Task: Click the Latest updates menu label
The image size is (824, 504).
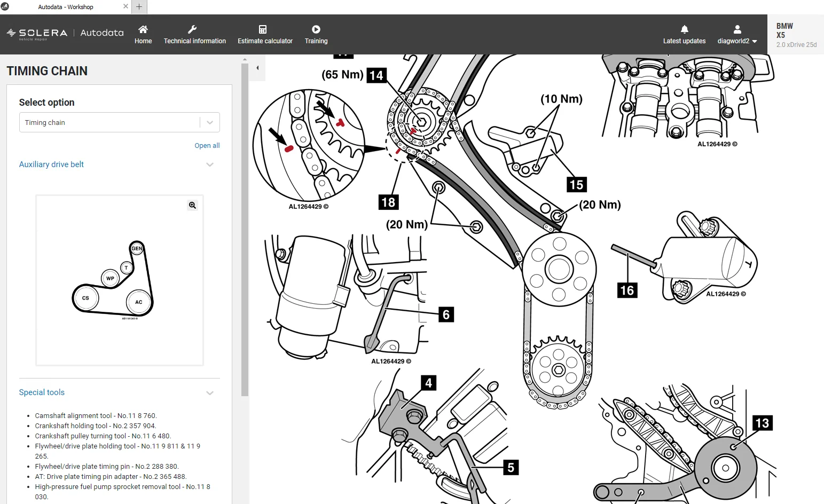Action: coord(685,41)
